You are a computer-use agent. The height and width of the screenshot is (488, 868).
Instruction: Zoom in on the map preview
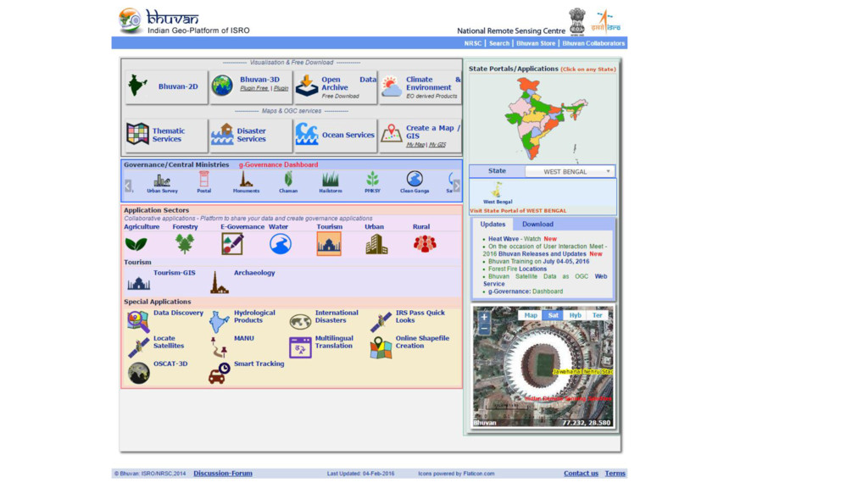click(484, 317)
